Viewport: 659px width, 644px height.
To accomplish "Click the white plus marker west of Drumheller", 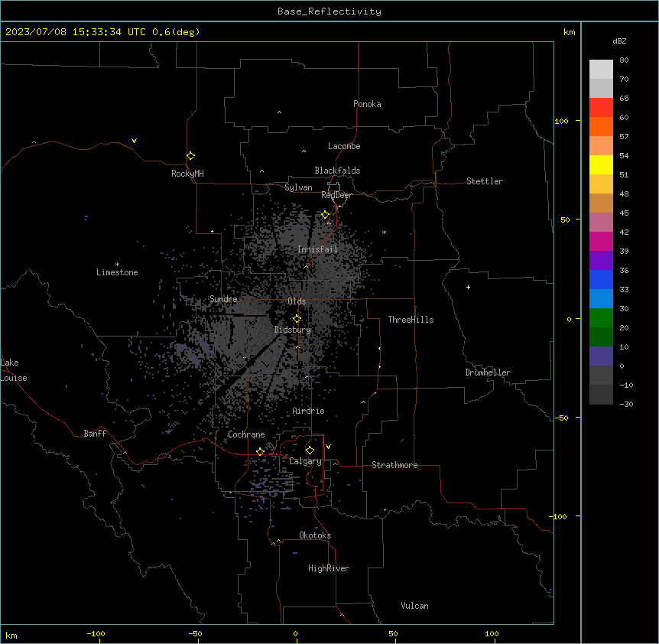I will pos(468,287).
